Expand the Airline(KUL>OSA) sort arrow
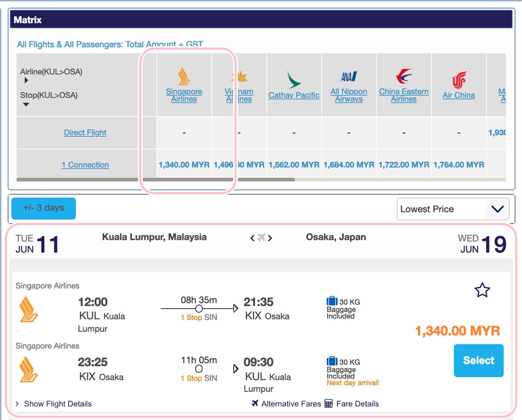This screenshot has width=522, height=420. [27, 81]
